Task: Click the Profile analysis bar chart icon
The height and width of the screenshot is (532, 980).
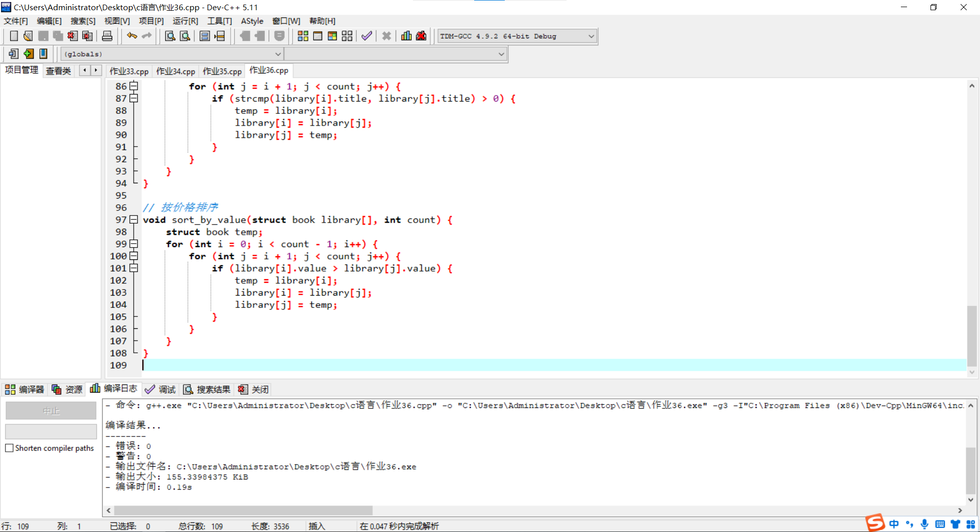Action: tap(406, 36)
